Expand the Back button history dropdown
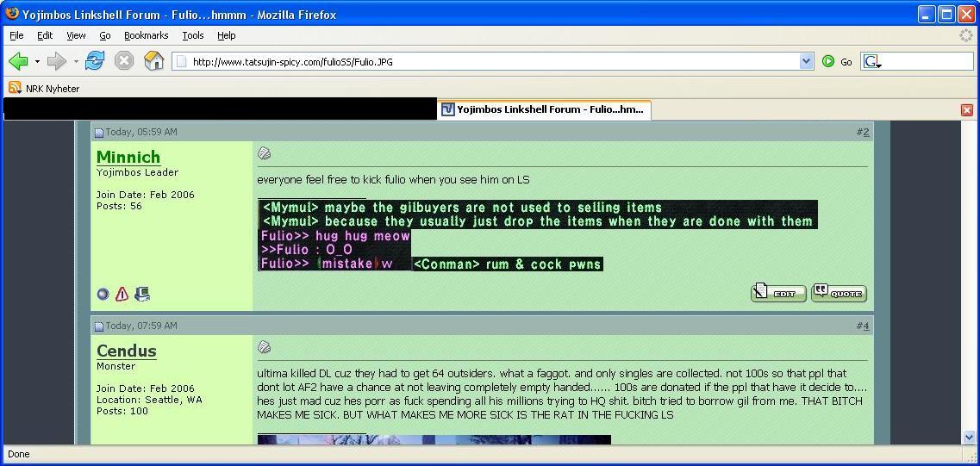 [37, 61]
